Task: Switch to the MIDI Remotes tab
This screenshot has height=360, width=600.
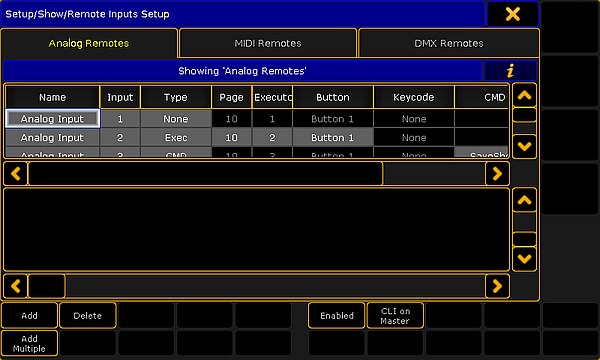Action: (268, 43)
